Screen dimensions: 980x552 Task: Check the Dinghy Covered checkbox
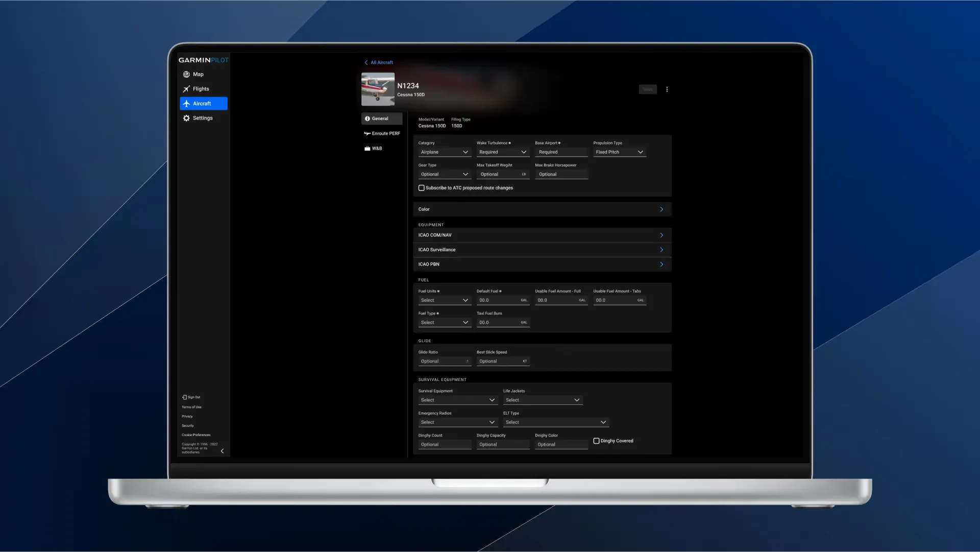pyautogui.click(x=596, y=441)
